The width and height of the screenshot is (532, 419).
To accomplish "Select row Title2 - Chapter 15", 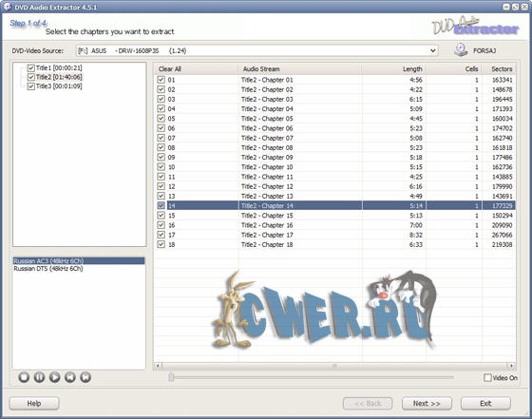I will (x=335, y=216).
